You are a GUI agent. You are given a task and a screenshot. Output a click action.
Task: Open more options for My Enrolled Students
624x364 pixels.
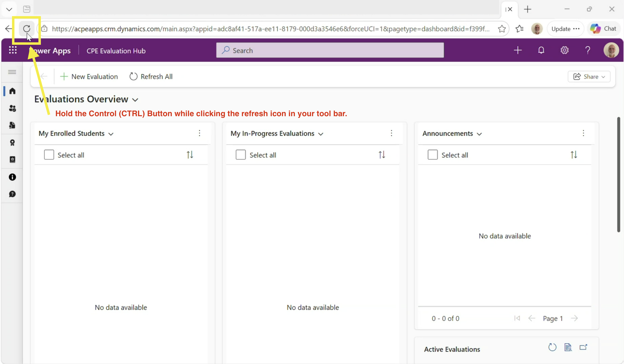[199, 133]
